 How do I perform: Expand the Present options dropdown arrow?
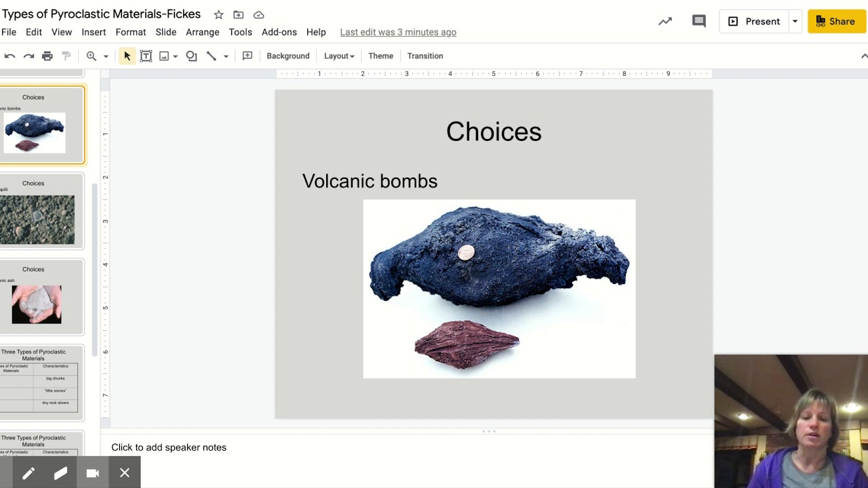(x=795, y=22)
